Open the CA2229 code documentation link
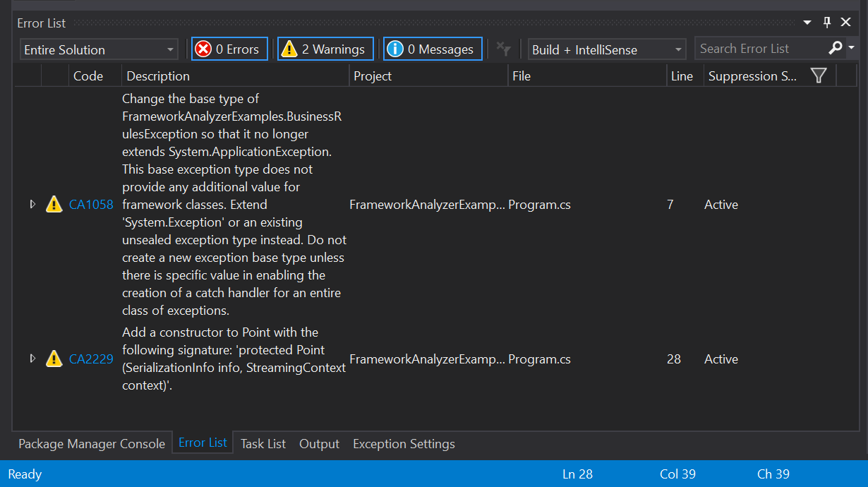The image size is (868, 487). pyautogui.click(x=91, y=359)
